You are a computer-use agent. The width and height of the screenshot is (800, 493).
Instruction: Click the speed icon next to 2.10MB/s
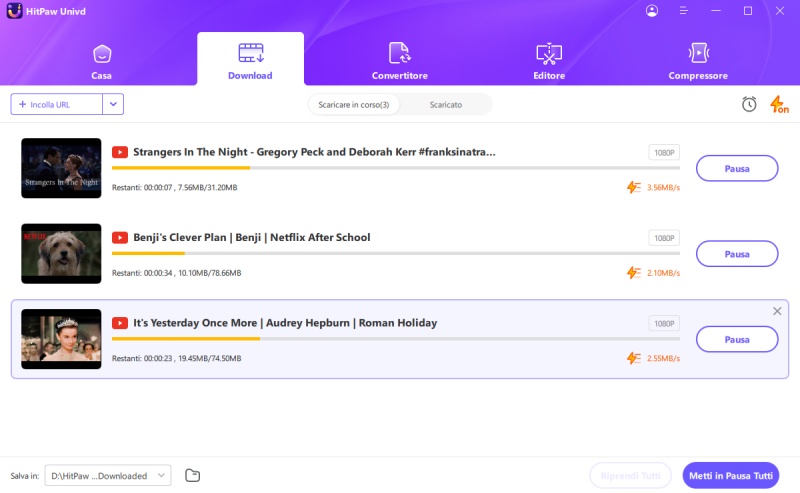point(634,273)
